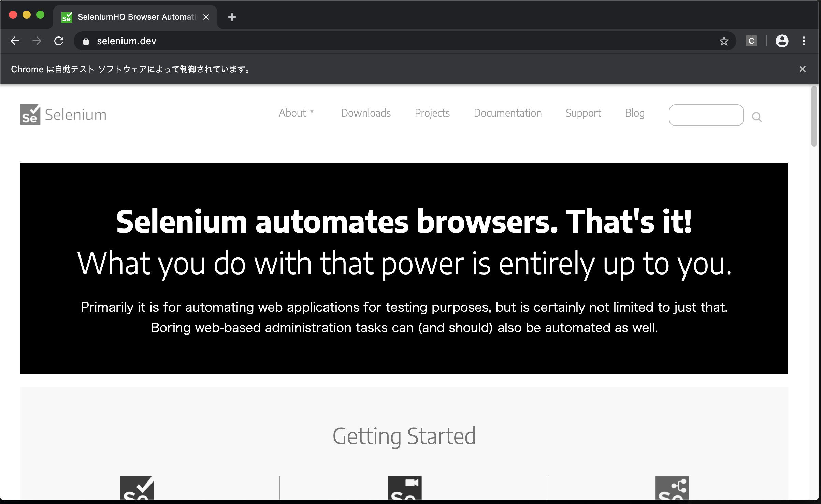The image size is (821, 504).
Task: Open a new tab with plus button
Action: click(232, 17)
